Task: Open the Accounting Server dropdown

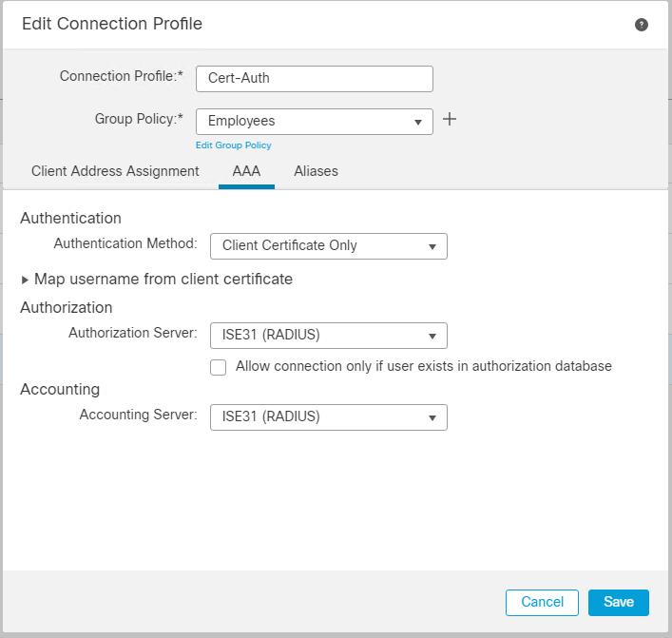Action: click(x=328, y=417)
